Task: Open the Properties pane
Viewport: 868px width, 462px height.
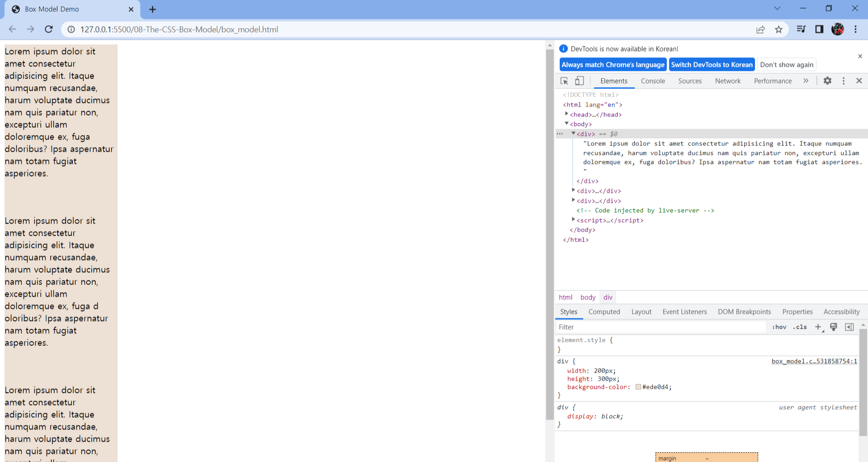Action: tap(797, 312)
